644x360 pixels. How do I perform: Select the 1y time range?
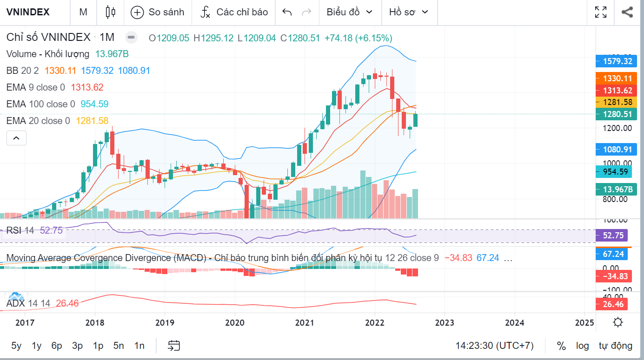(x=37, y=346)
